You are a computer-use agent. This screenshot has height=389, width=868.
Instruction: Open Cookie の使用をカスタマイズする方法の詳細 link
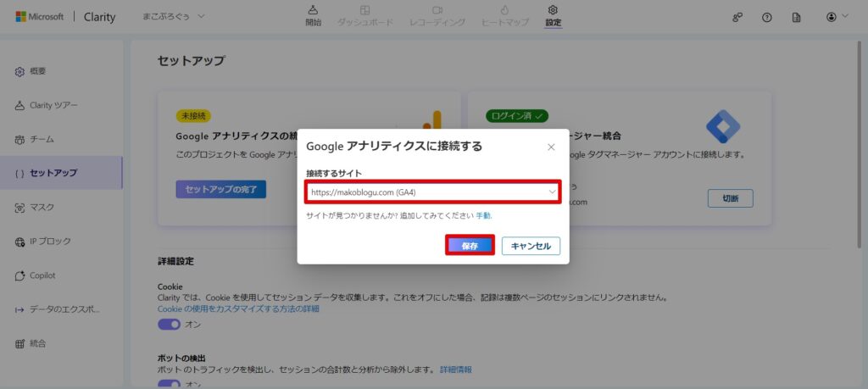[238, 308]
